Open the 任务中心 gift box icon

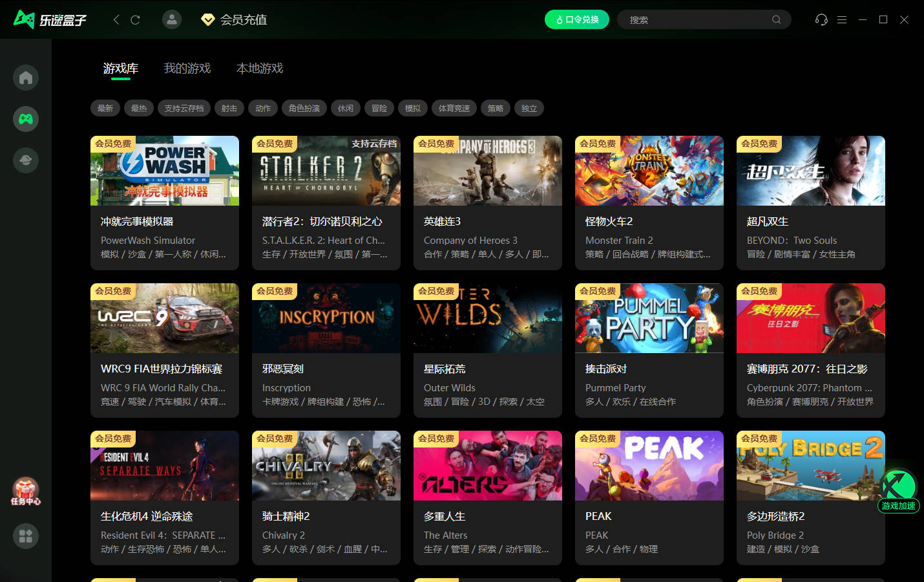26,491
